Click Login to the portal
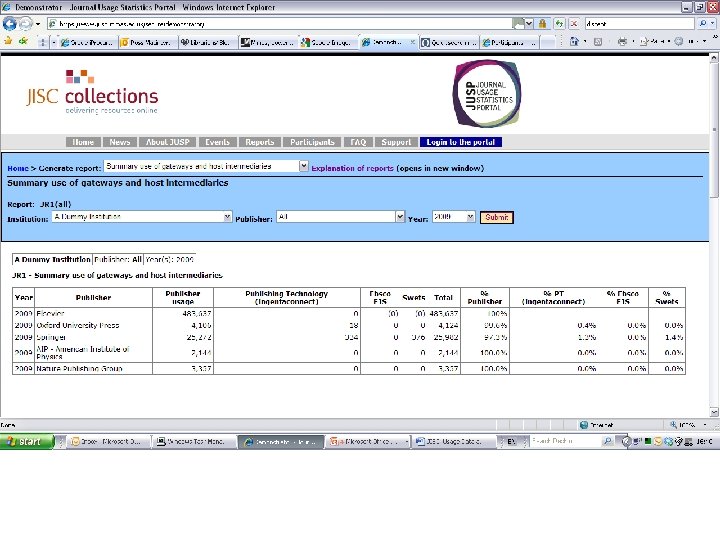 461,142
